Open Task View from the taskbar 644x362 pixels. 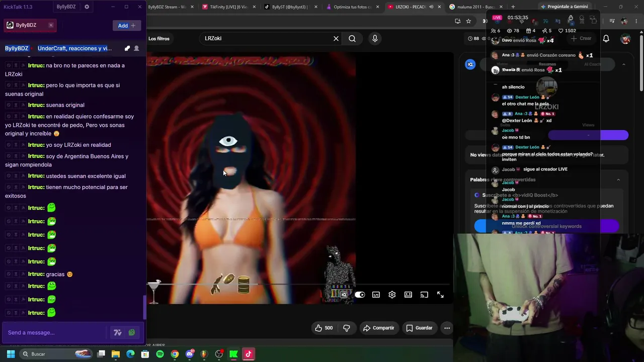tap(101, 354)
